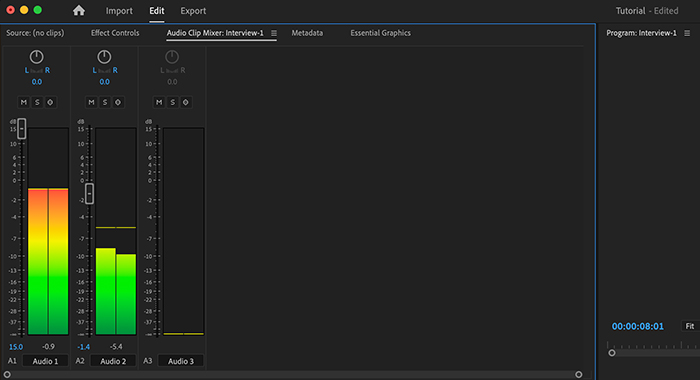This screenshot has width=700, height=380.
Task: Click the Audio 2 level meter
Action: pyautogui.click(x=116, y=231)
